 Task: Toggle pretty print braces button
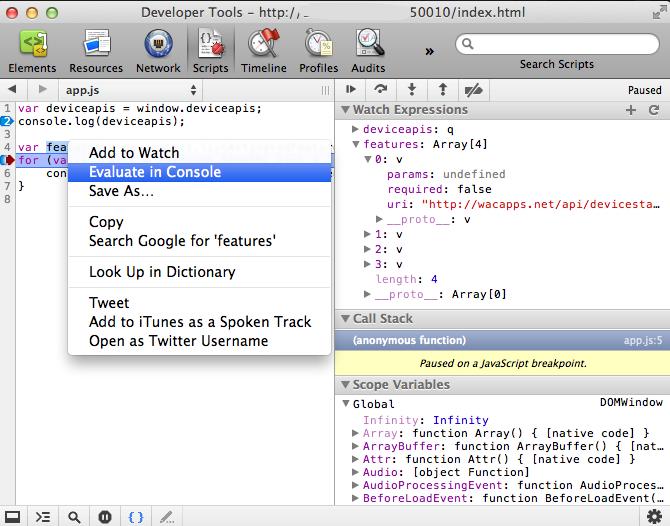[136, 517]
